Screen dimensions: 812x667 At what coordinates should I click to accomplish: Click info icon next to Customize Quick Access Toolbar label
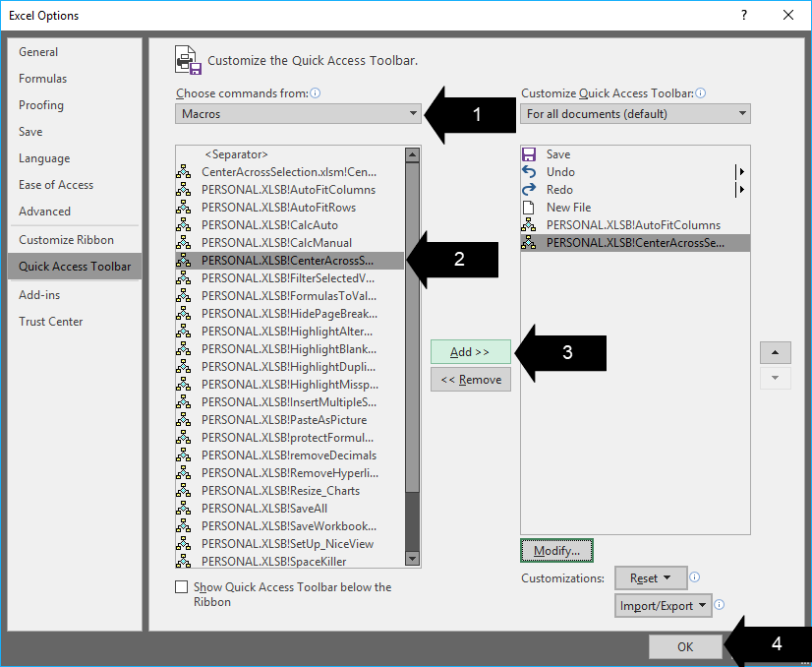click(x=701, y=93)
